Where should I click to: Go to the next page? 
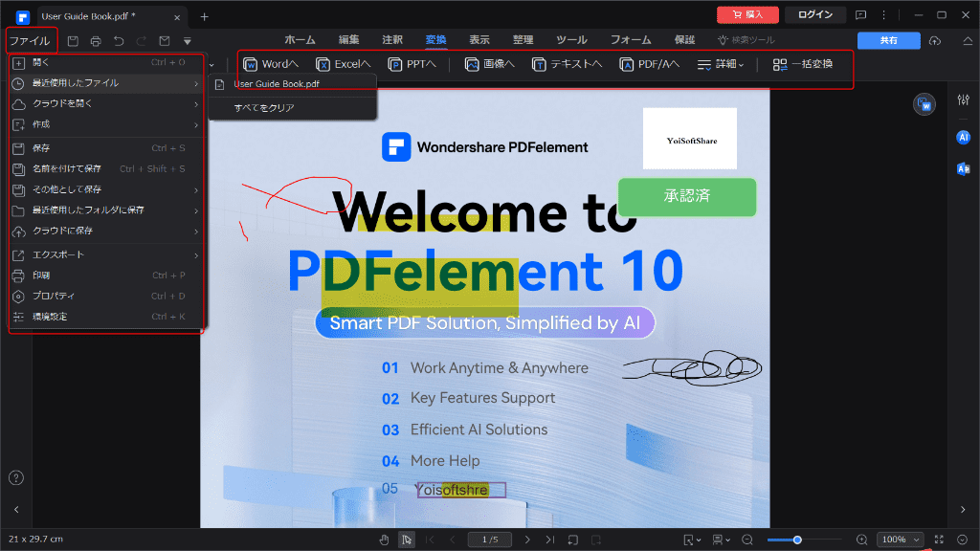pyautogui.click(x=527, y=540)
